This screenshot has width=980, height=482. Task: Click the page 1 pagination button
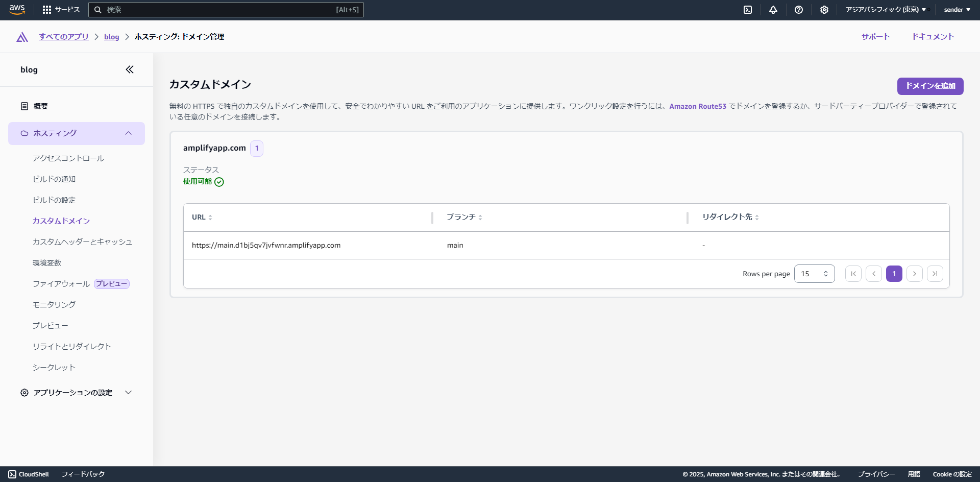(x=894, y=274)
